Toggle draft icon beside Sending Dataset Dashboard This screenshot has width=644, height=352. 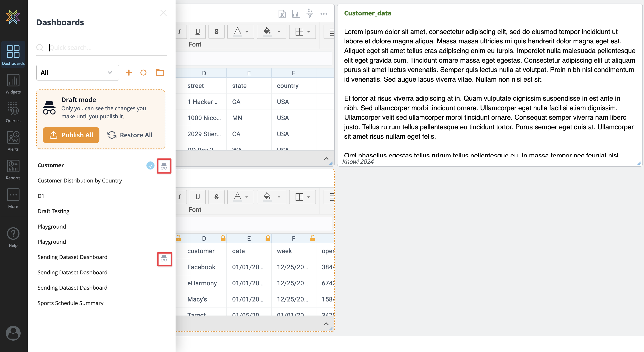[x=164, y=259]
